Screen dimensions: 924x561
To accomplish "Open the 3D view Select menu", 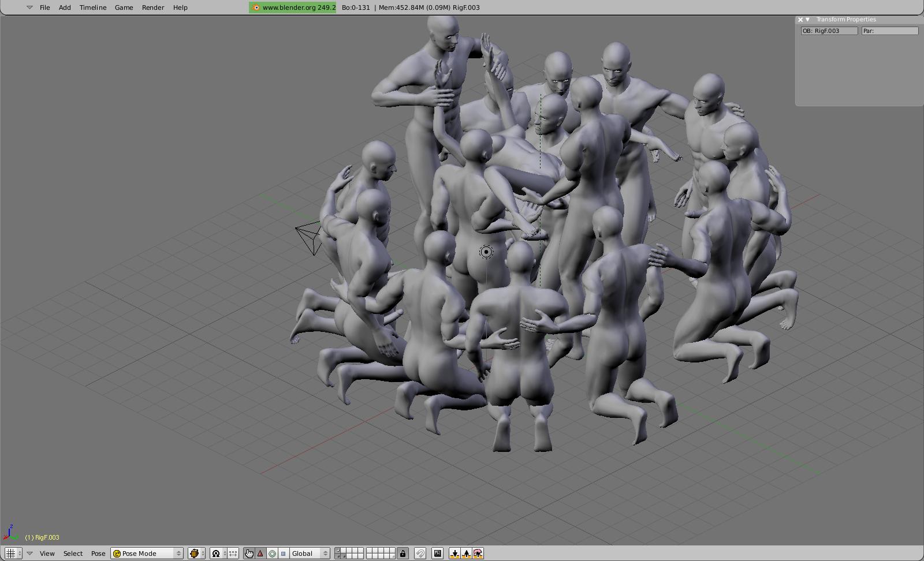I will [x=73, y=553].
